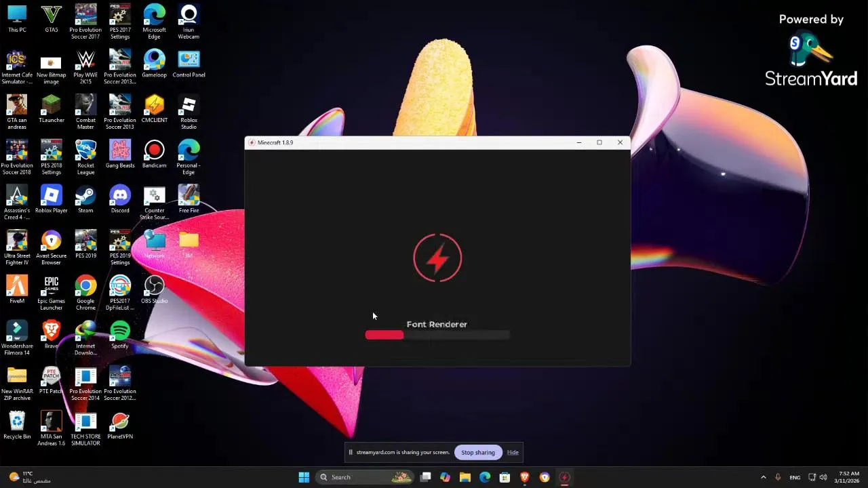Hide the StreamYard sharing notification
This screenshot has height=488, width=868.
[513, 452]
